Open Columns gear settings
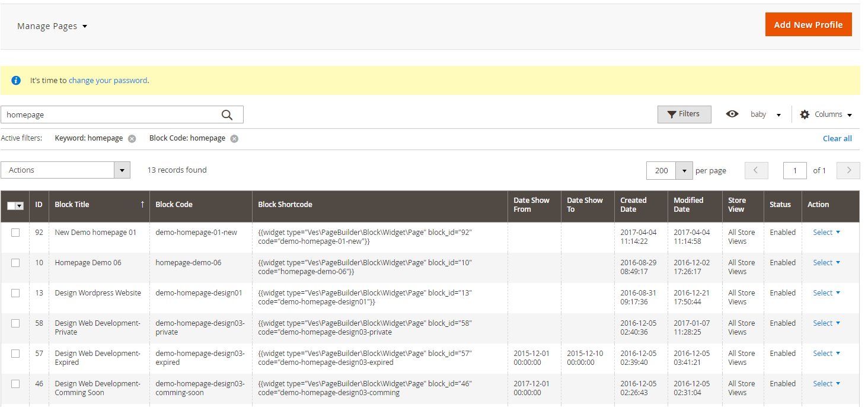868x407 pixels. click(x=805, y=115)
